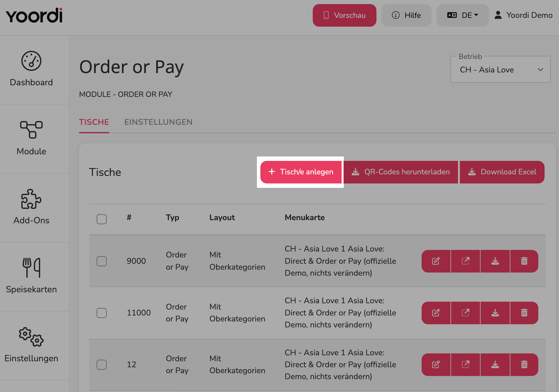Check the box for table 9000
Screen dimensions: 559x392
click(x=102, y=261)
